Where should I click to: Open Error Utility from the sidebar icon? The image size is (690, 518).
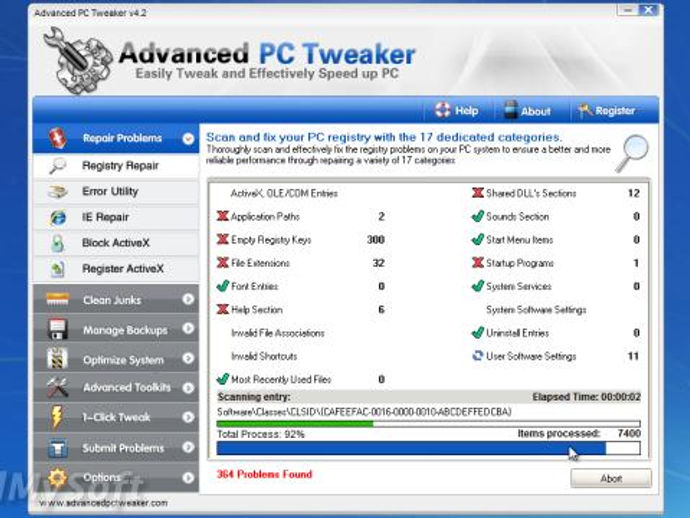coord(58,192)
